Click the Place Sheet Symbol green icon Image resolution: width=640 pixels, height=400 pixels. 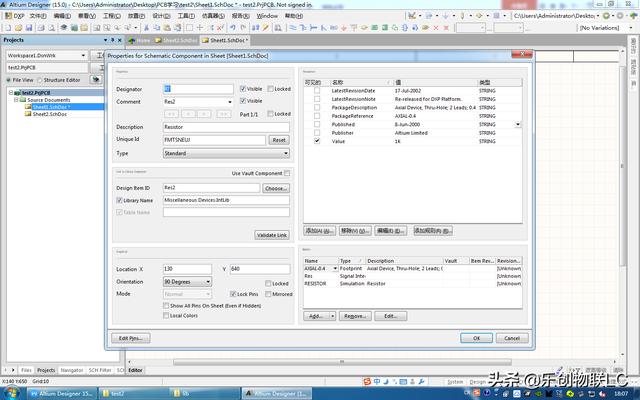click(x=374, y=28)
